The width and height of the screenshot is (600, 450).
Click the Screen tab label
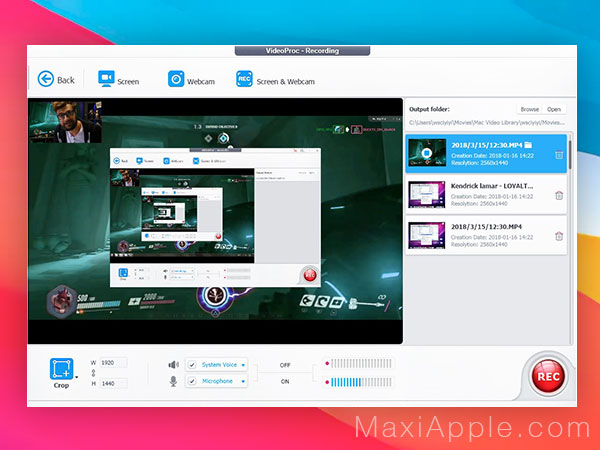pyautogui.click(x=128, y=82)
